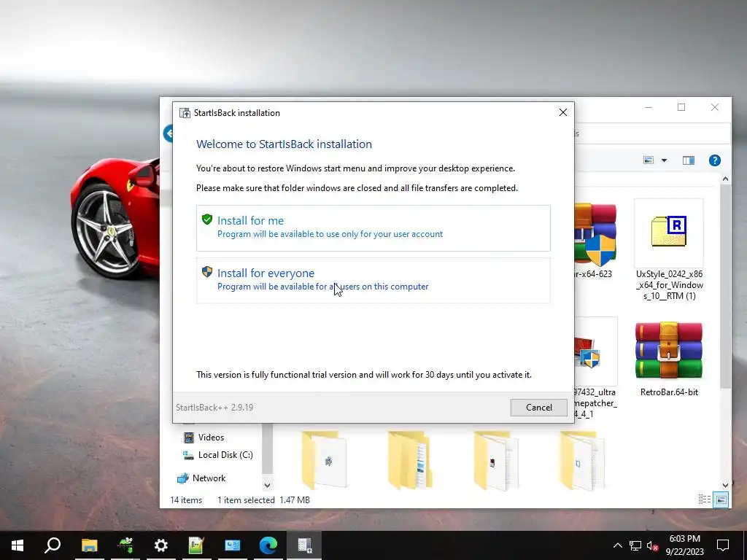
Task: Open network status tray icon
Action: (635, 545)
